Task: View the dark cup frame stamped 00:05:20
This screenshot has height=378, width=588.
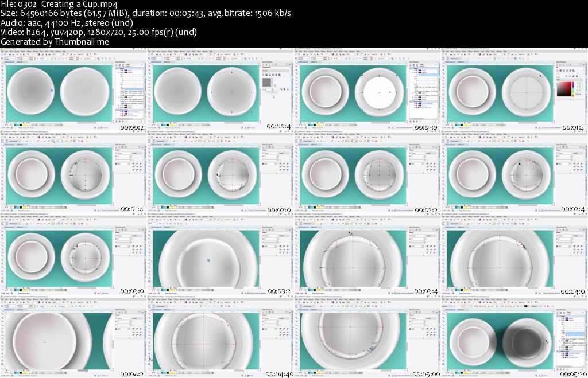Action: click(514, 337)
